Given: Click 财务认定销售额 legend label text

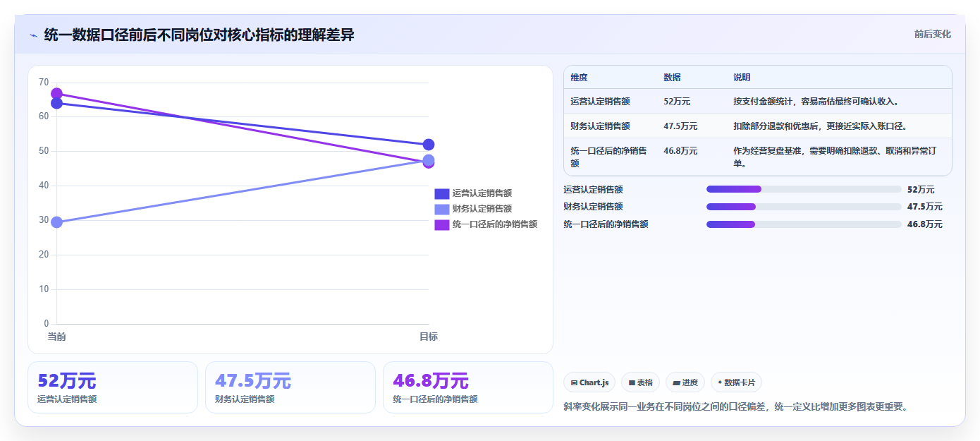Looking at the screenshot, I should click(x=482, y=209).
